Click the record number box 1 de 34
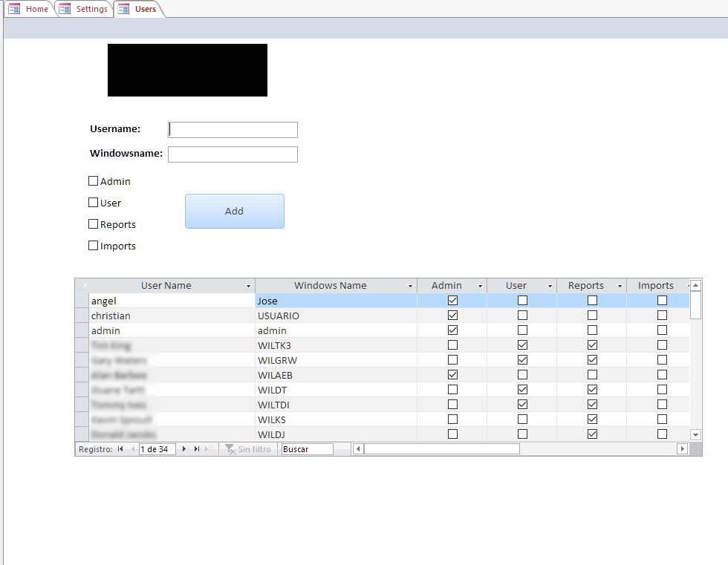 point(157,449)
